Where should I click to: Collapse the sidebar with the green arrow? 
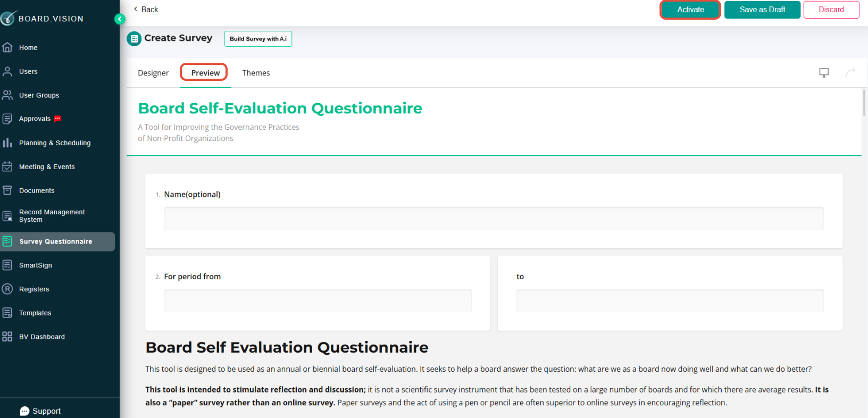(120, 19)
